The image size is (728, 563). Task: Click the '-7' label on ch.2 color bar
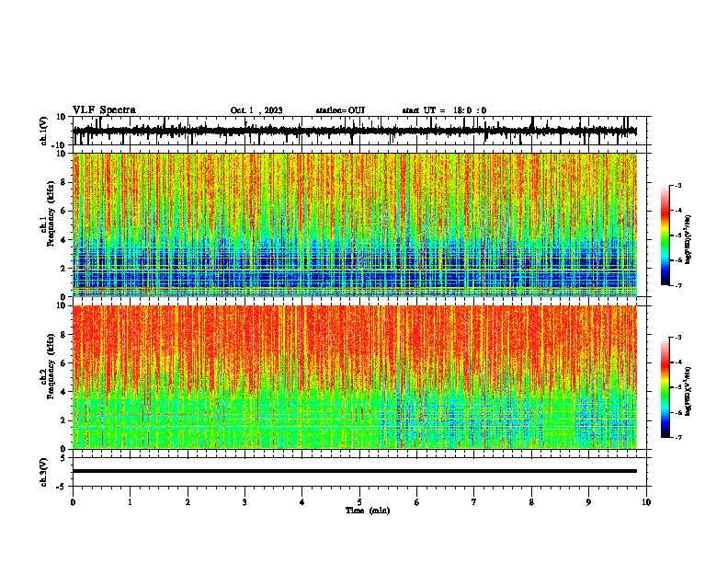[x=677, y=437]
